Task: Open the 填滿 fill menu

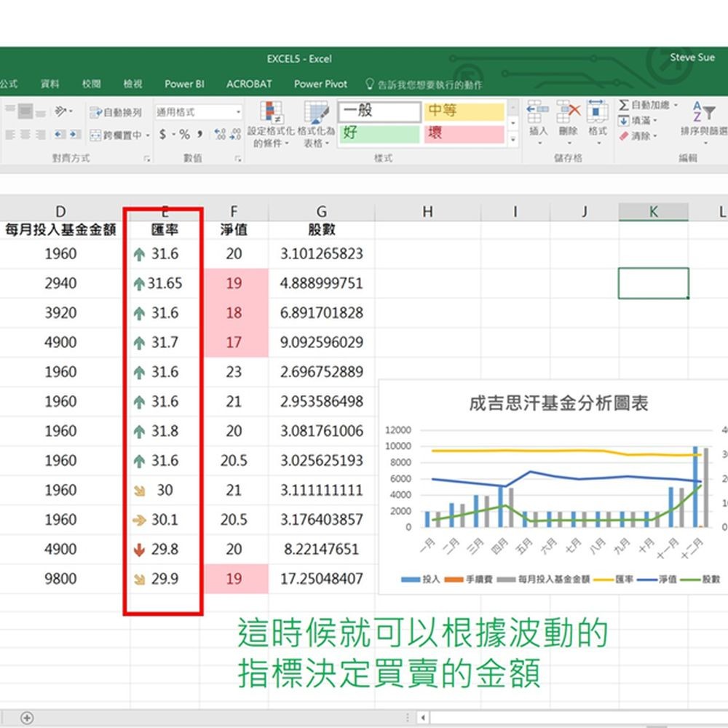Action: [638, 121]
